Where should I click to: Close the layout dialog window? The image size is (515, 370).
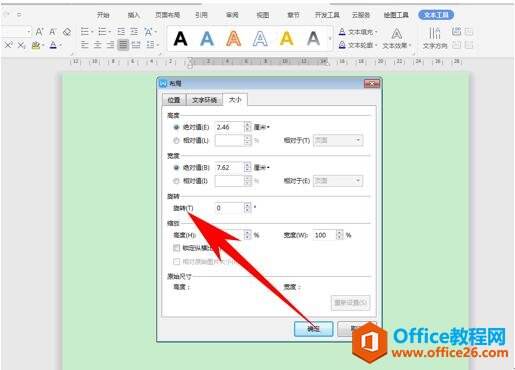372,83
